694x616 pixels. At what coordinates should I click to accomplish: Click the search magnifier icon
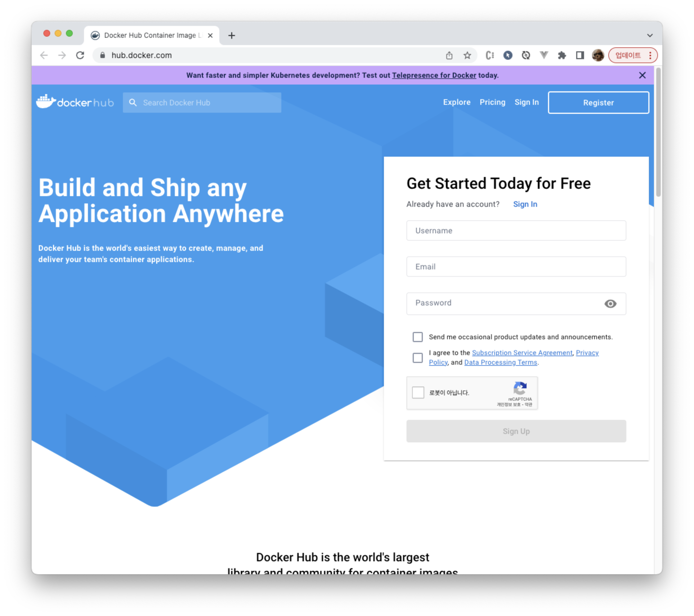[133, 103]
